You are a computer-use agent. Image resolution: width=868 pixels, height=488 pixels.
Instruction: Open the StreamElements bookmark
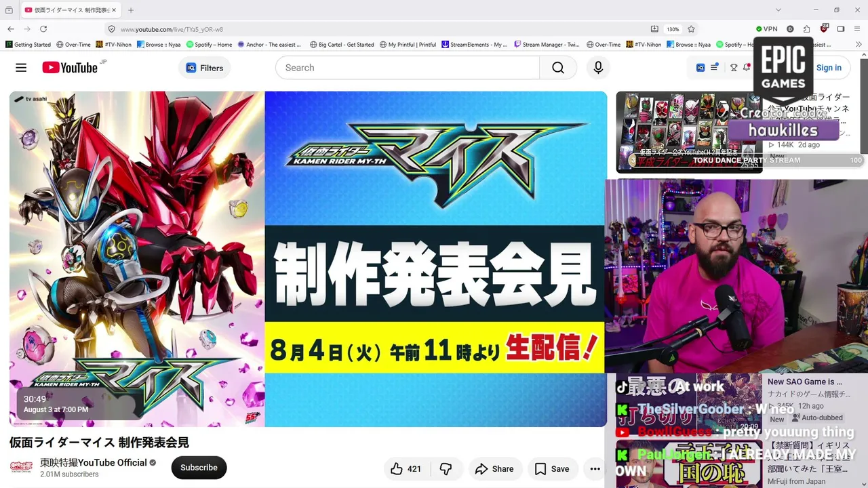pos(474,45)
